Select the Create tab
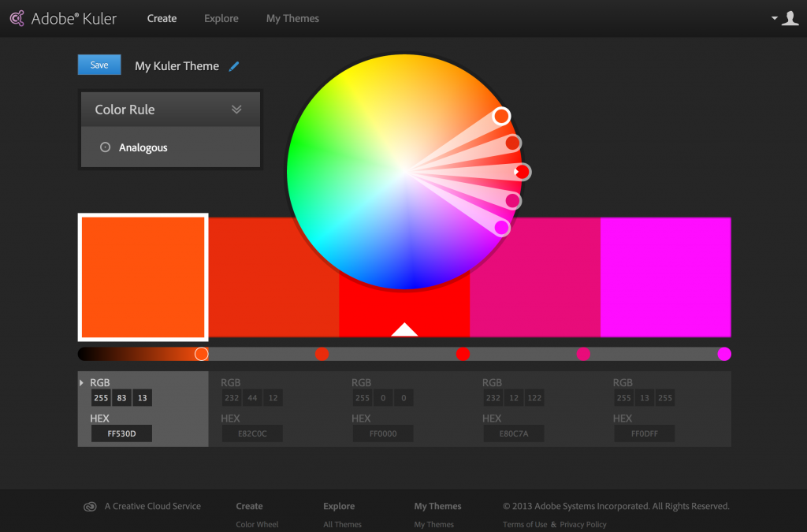The width and height of the screenshot is (807, 532). (162, 18)
